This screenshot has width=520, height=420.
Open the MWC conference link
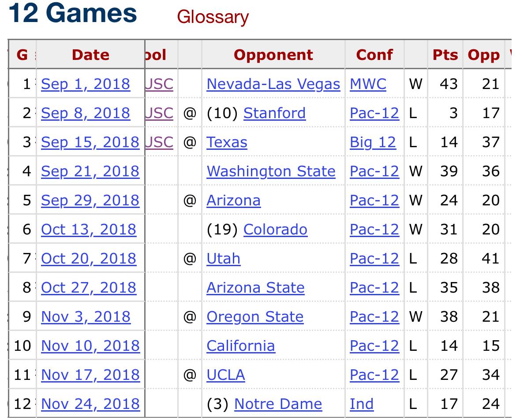click(368, 84)
